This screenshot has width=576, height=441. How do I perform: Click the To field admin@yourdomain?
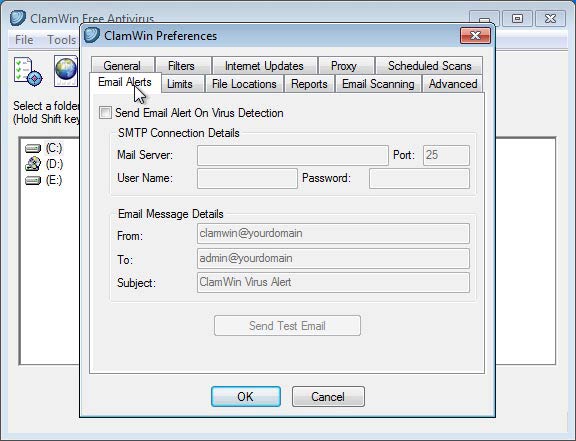[x=333, y=258]
